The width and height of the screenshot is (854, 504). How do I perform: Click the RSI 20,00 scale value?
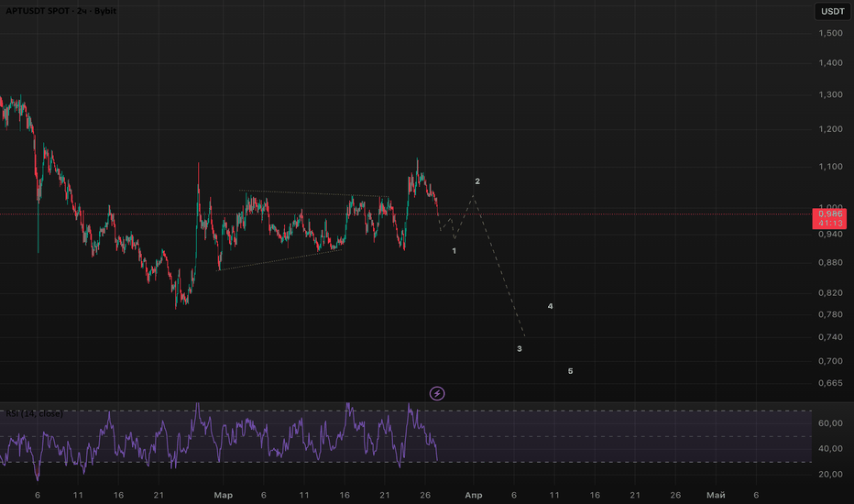point(830,475)
